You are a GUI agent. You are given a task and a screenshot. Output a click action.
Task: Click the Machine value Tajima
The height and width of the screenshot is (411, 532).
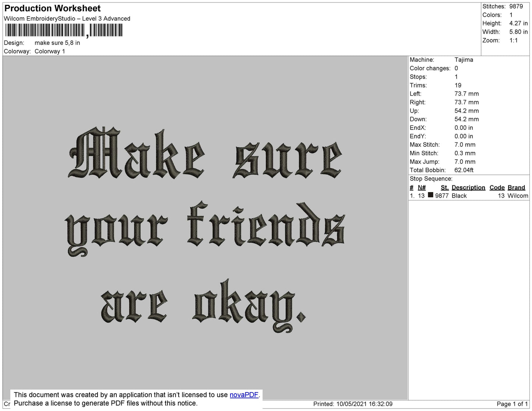pyautogui.click(x=464, y=60)
